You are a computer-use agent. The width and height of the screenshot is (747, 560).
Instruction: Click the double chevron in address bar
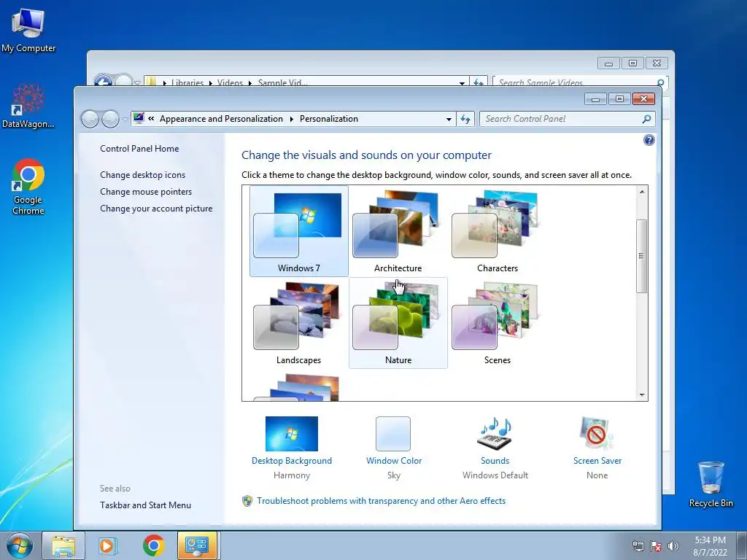[151, 119]
